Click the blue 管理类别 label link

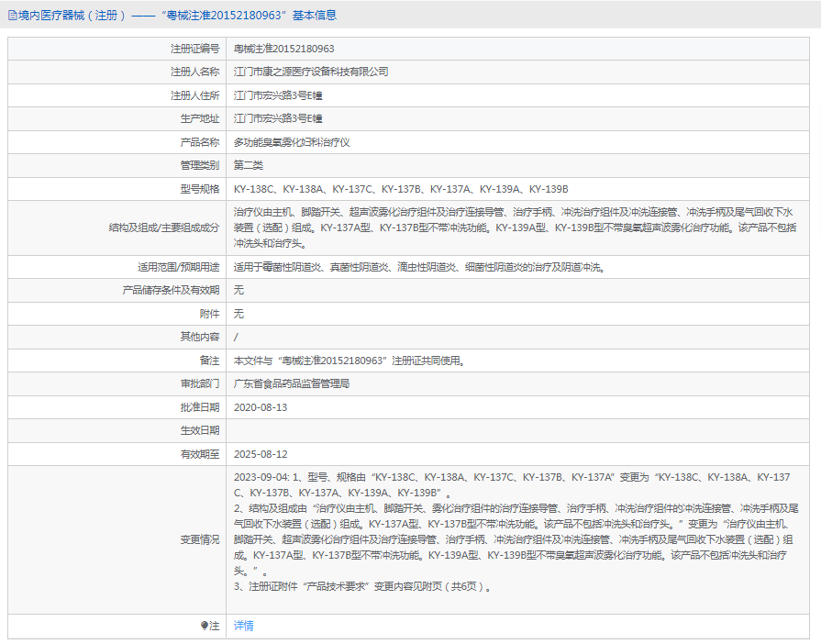click(199, 165)
